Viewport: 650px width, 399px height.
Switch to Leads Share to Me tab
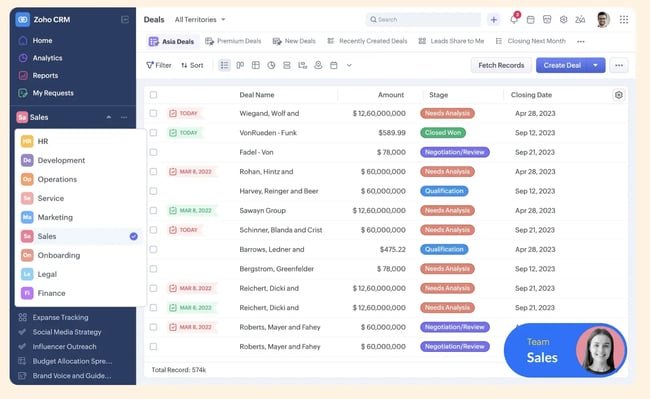(x=451, y=41)
